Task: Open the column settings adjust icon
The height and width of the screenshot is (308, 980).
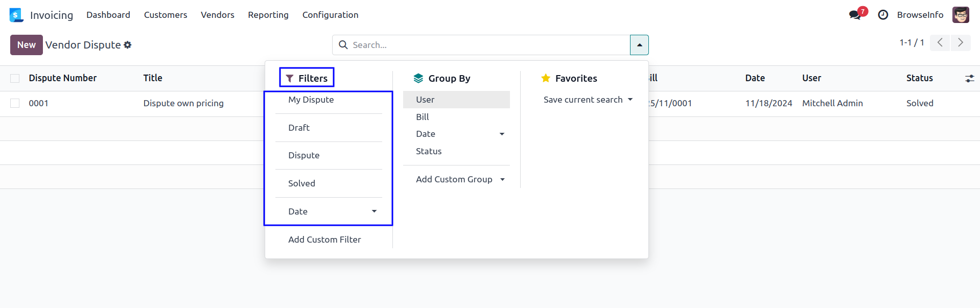Action: click(969, 78)
